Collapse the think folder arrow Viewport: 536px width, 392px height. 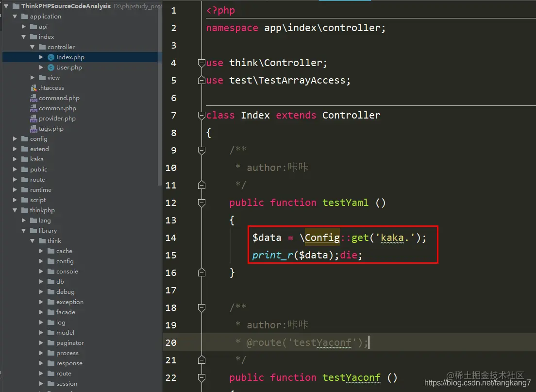(33, 241)
